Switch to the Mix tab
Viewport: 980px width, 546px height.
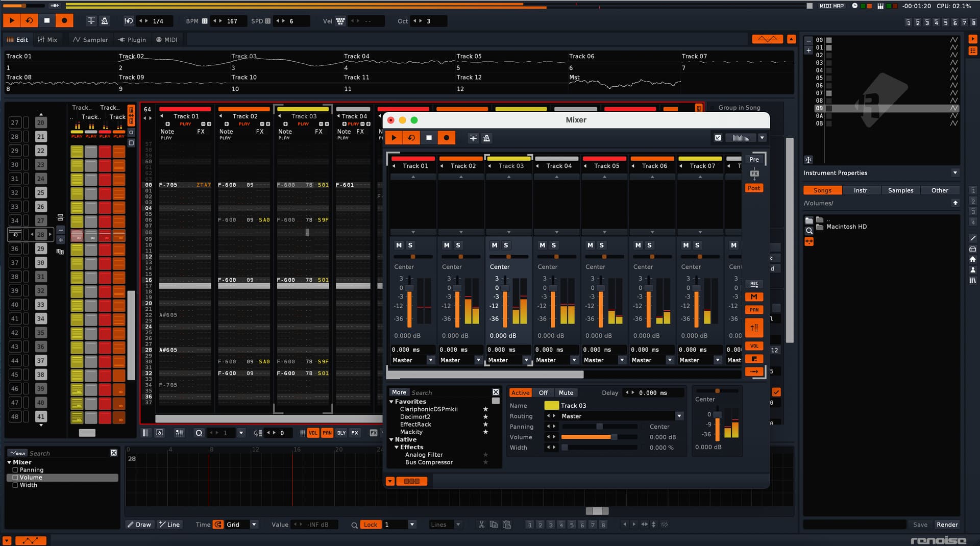click(47, 39)
